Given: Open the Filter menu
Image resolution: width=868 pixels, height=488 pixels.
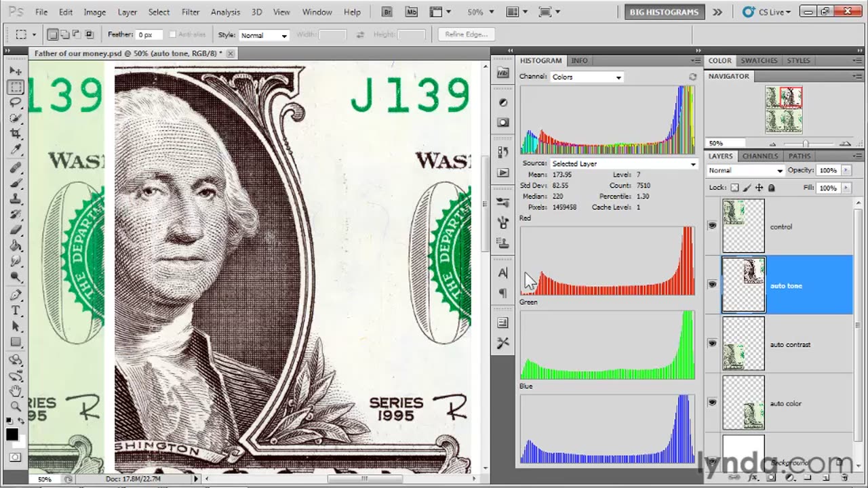Looking at the screenshot, I should point(191,12).
